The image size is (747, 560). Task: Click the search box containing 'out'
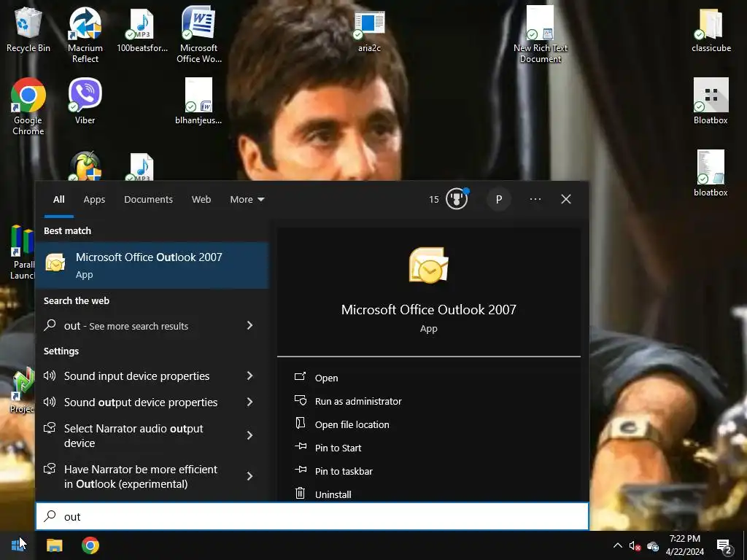pyautogui.click(x=312, y=516)
